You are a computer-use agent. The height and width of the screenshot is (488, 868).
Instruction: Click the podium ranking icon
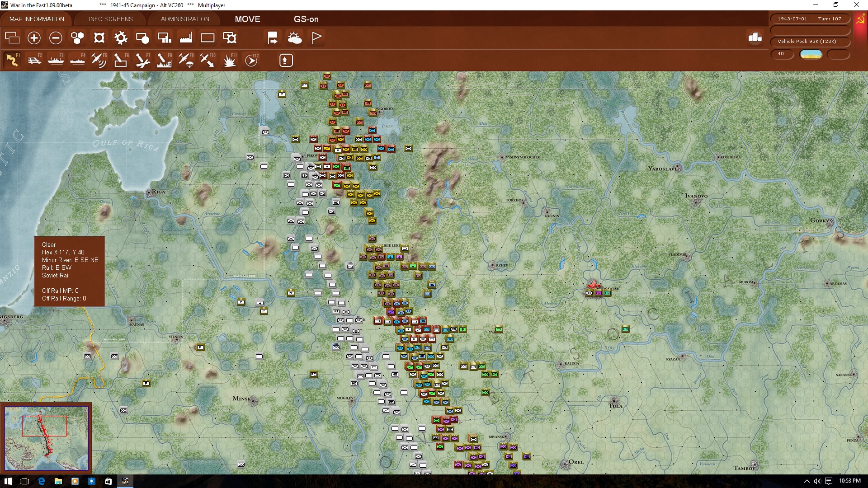[755, 38]
